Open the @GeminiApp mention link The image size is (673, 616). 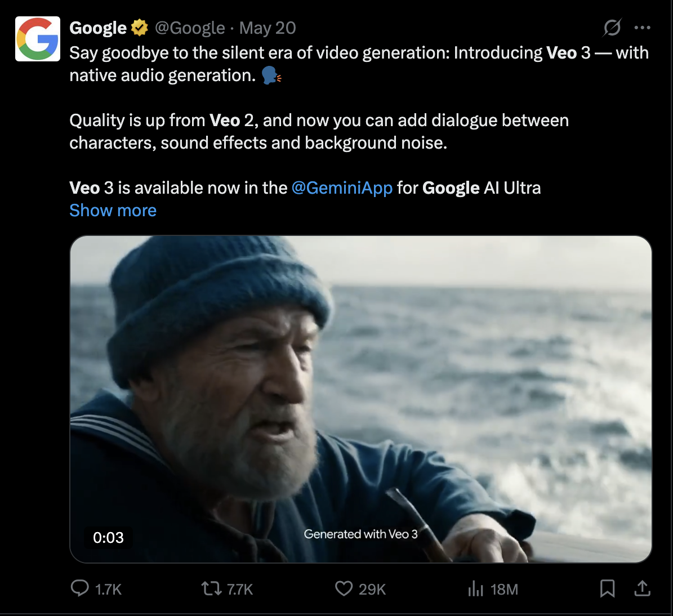(x=342, y=188)
